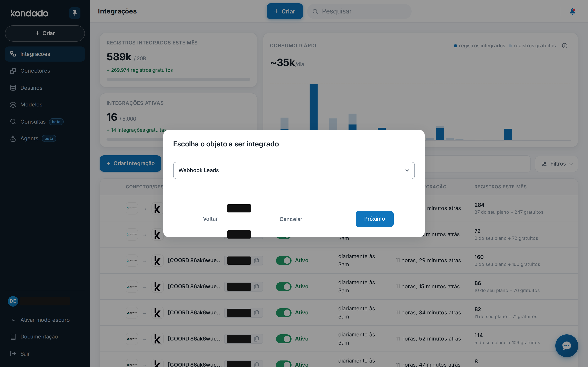Click the DE user avatar
The width and height of the screenshot is (588, 367).
pyautogui.click(x=13, y=301)
